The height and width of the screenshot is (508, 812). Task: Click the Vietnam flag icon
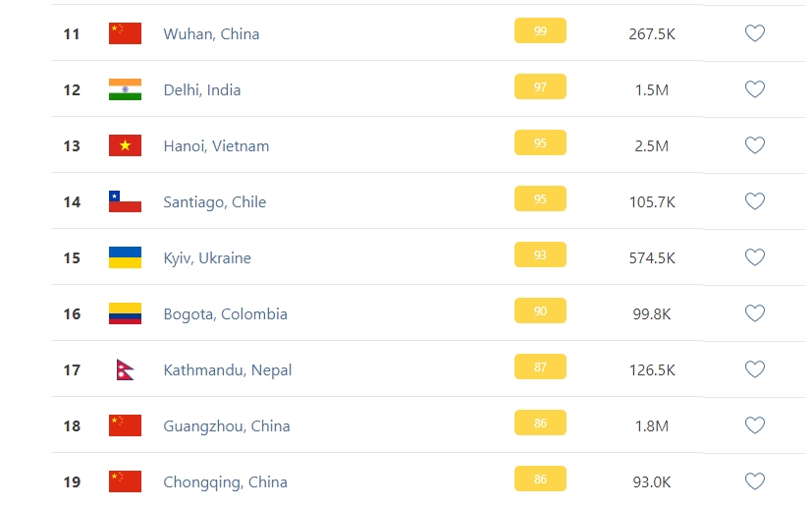pos(125,145)
